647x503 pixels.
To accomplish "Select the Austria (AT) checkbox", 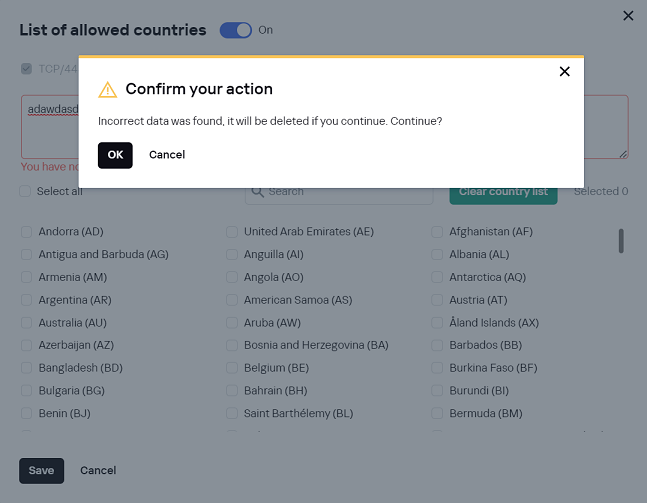I will point(437,300).
